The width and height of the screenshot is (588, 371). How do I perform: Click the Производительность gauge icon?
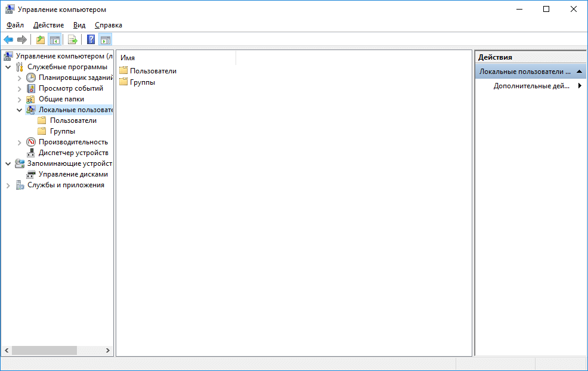[x=31, y=142]
